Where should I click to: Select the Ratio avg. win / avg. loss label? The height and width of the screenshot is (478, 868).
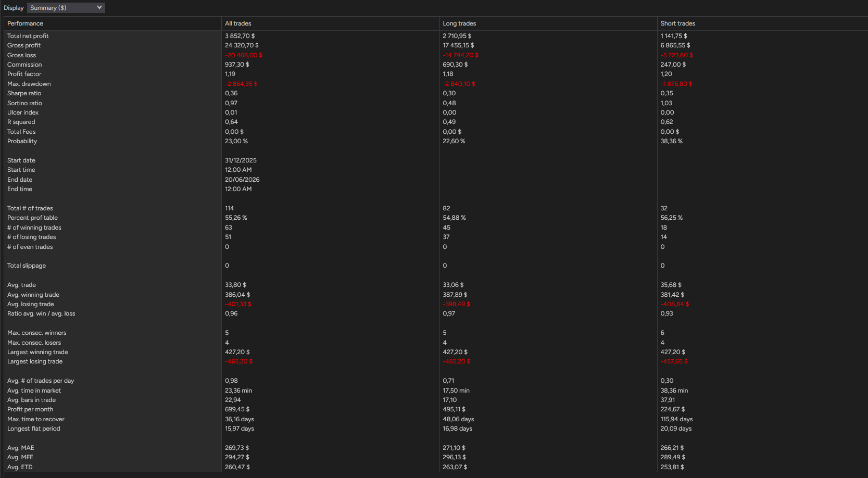41,313
